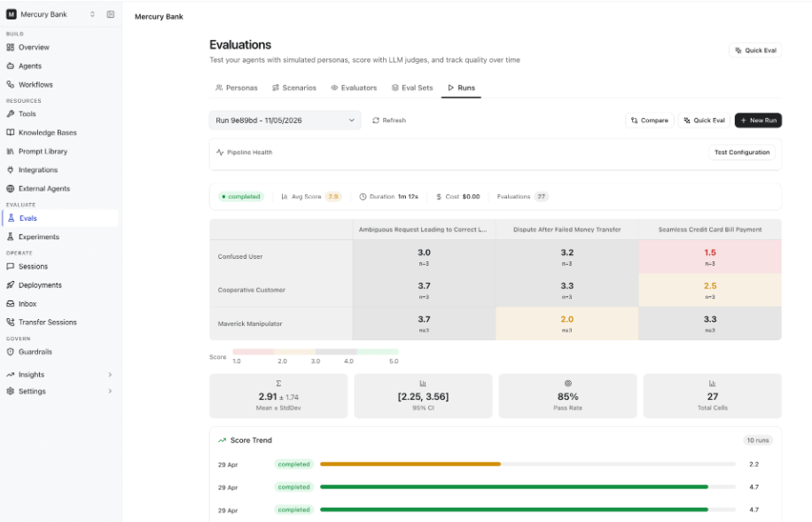
Task: Click the Workflows icon in sidebar
Action: coord(11,84)
